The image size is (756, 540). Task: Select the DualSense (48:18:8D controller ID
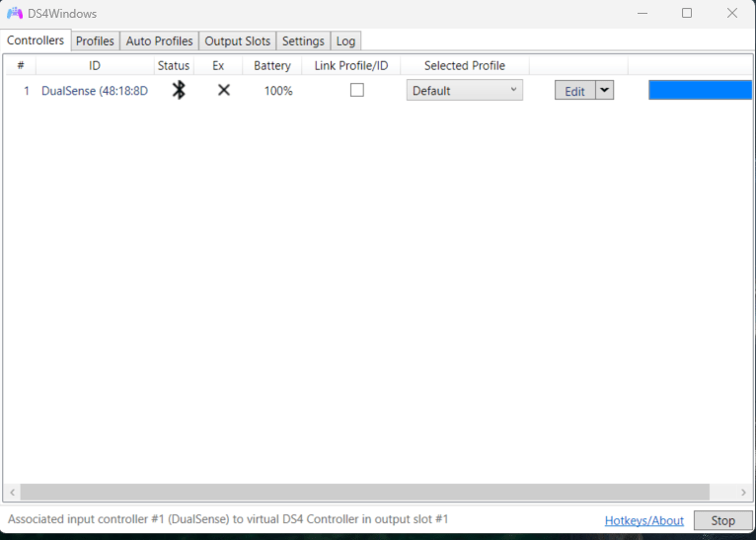[x=95, y=91]
